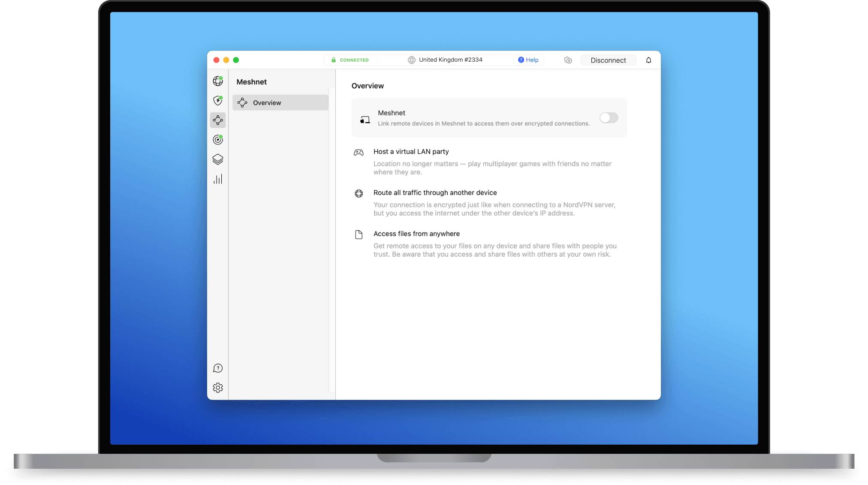Image resolution: width=868 pixels, height=485 pixels.
Task: Enable the Meshnet toggle switch
Action: click(x=608, y=117)
